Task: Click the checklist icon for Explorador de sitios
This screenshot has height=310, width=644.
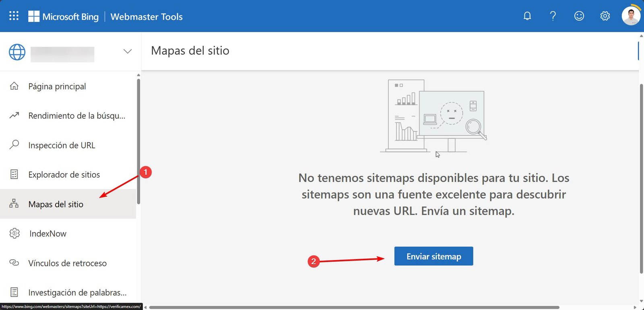Action: (x=14, y=174)
